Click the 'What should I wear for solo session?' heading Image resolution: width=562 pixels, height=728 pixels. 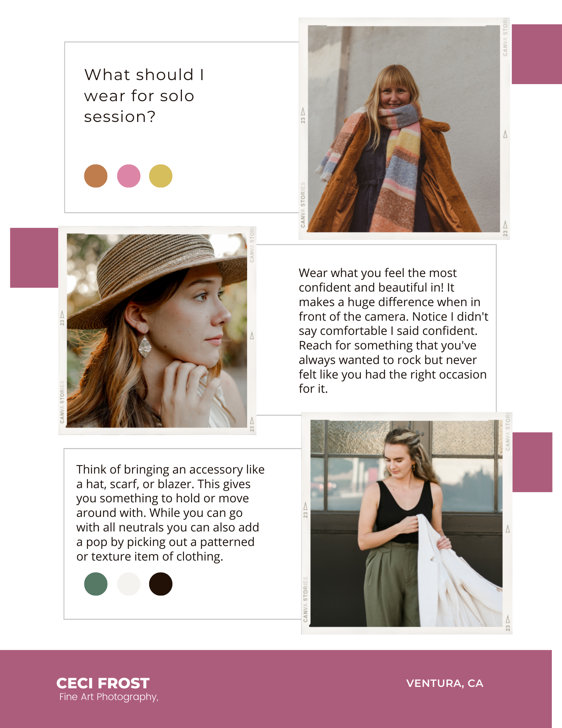click(144, 96)
